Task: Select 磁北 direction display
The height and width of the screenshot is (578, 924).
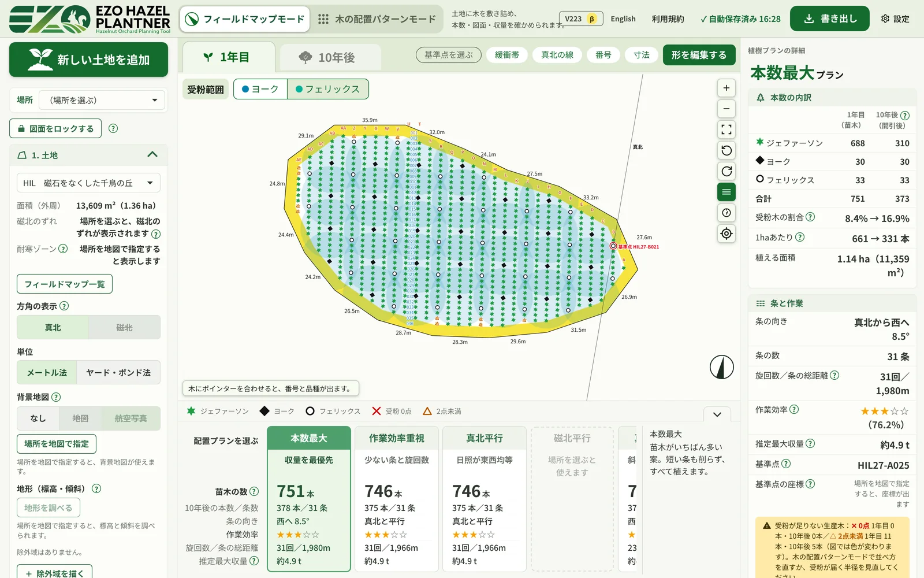Action: click(124, 327)
